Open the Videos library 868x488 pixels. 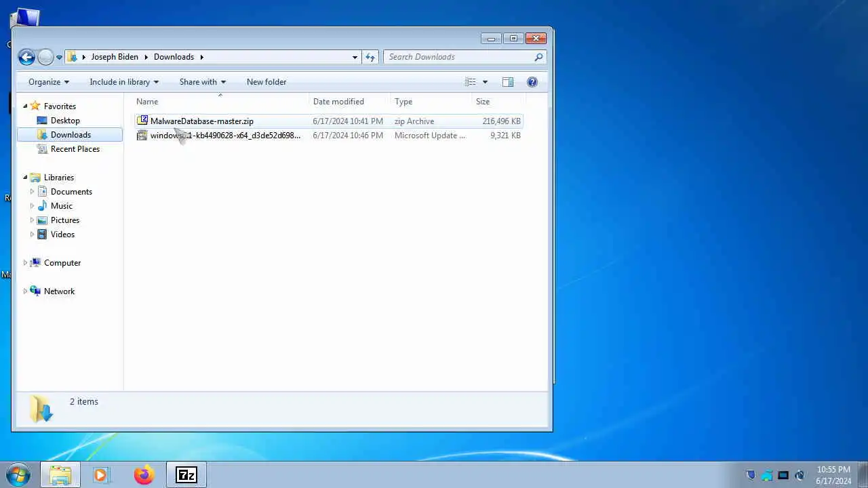coord(62,235)
